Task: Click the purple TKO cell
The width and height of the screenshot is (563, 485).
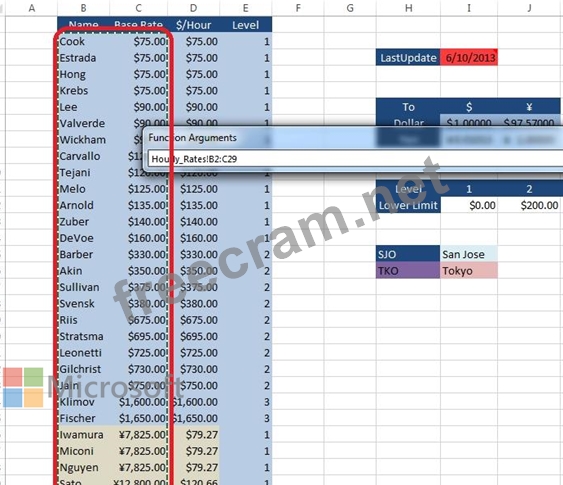Action: tap(408, 271)
